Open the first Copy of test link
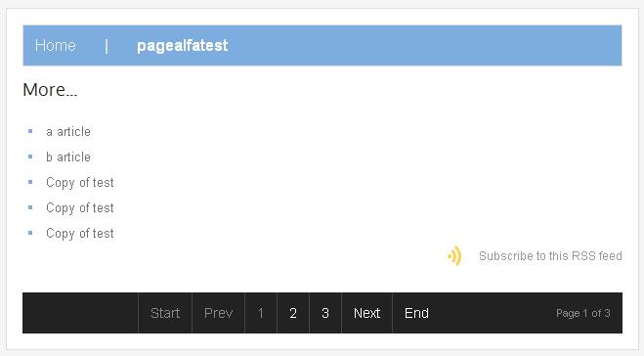 (x=80, y=183)
